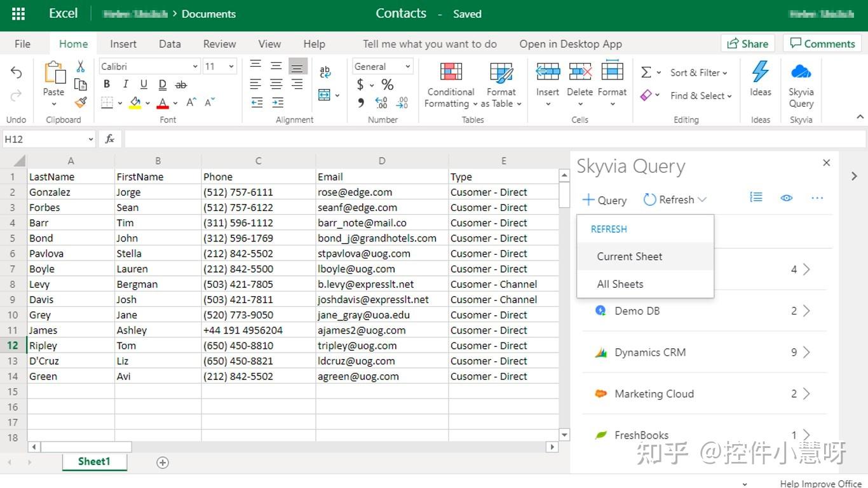Viewport: 868px width, 488px height.
Task: Create a new Query in Skyvia panel
Action: coord(604,200)
